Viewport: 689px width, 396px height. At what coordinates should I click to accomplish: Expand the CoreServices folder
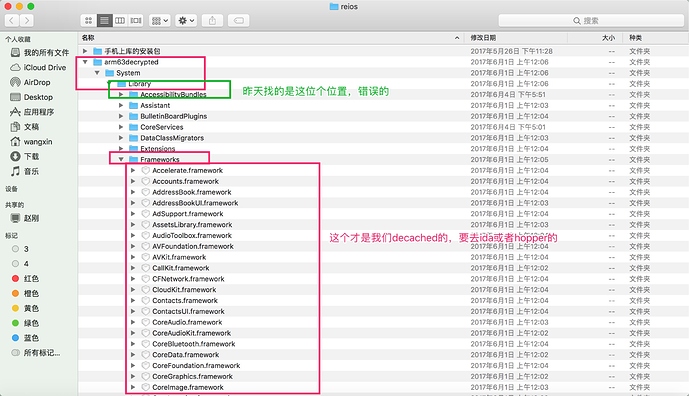click(121, 127)
